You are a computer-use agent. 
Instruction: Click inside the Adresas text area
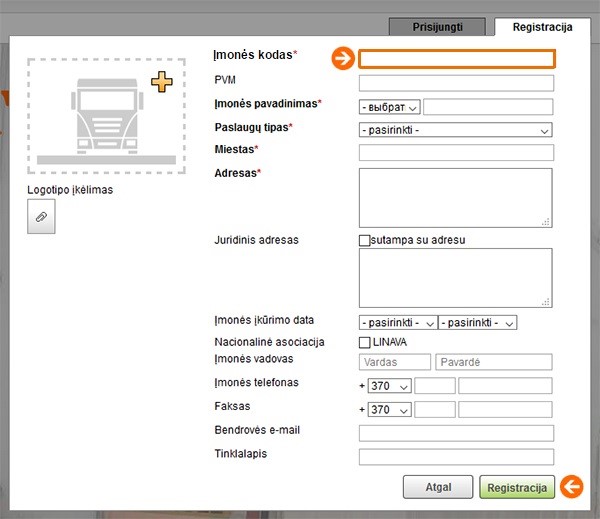tap(456, 198)
